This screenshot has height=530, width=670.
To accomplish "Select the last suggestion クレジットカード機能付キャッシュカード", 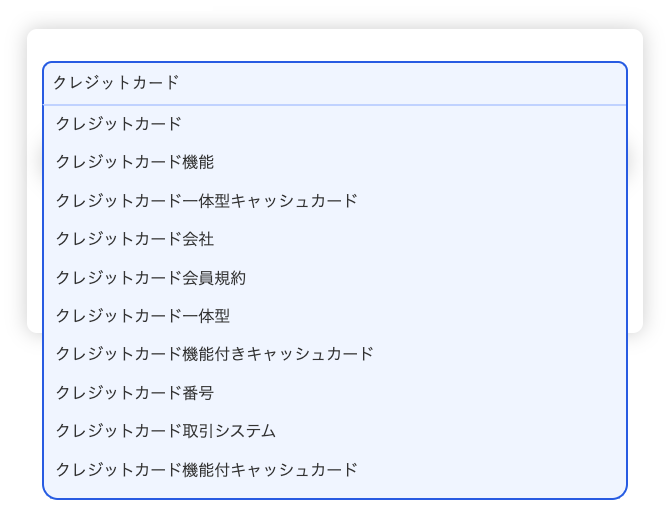I will tap(207, 469).
